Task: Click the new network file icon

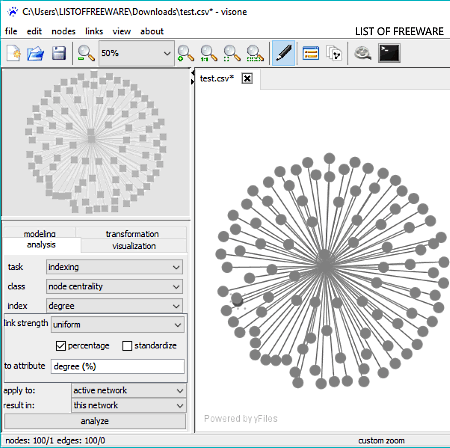Action: pyautogui.click(x=14, y=53)
